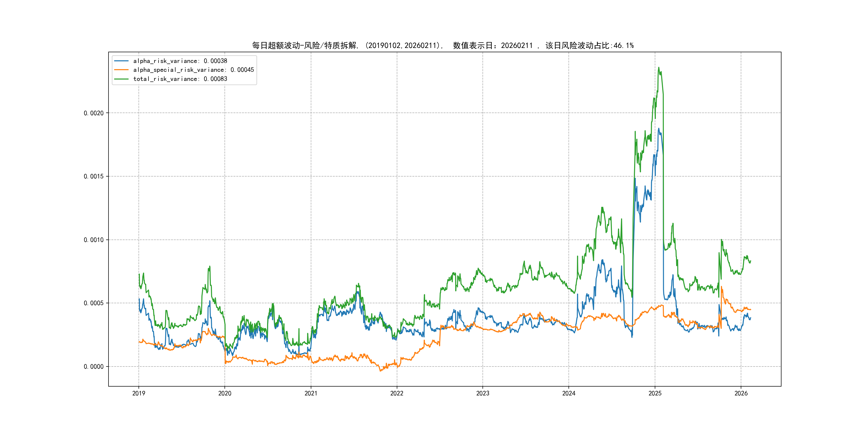Select the alpha_risk_variance: 0.00038 legend label
Screen dimensions: 868x434
[180, 61]
